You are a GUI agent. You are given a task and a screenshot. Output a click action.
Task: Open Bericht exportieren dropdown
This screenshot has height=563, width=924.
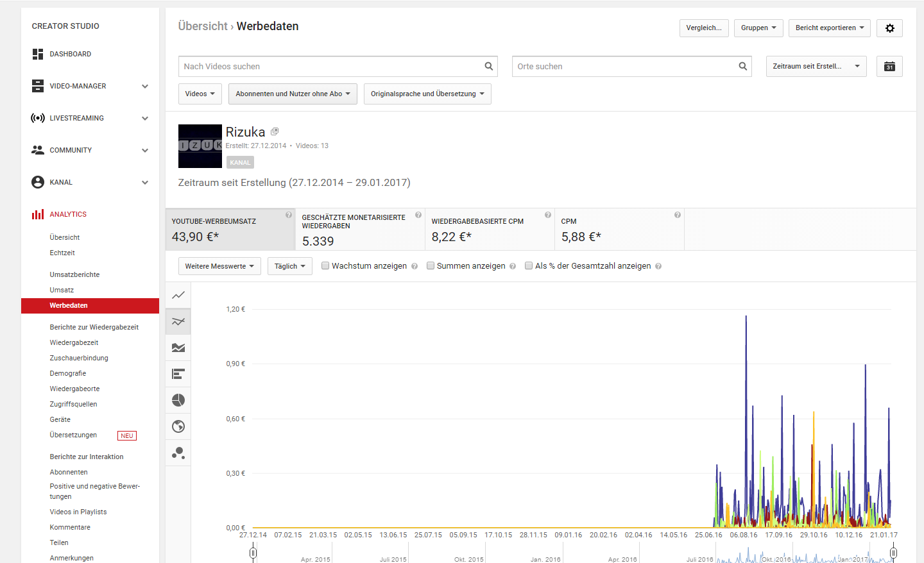pos(829,28)
